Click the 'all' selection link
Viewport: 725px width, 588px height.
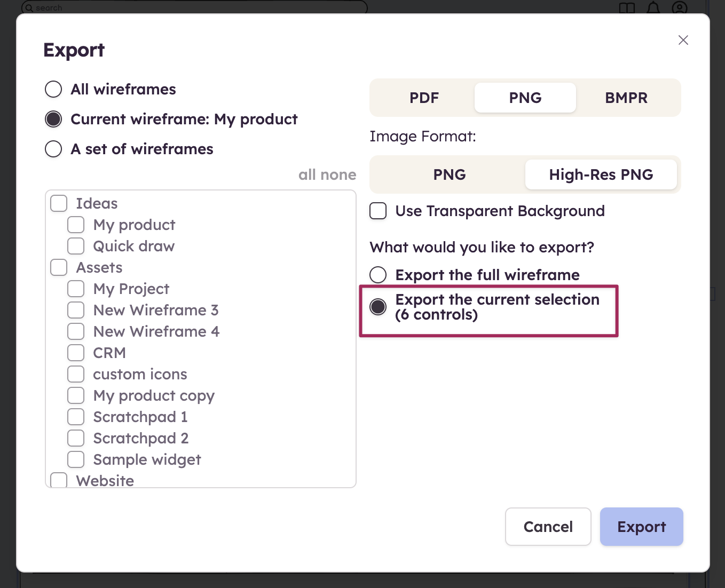point(307,174)
